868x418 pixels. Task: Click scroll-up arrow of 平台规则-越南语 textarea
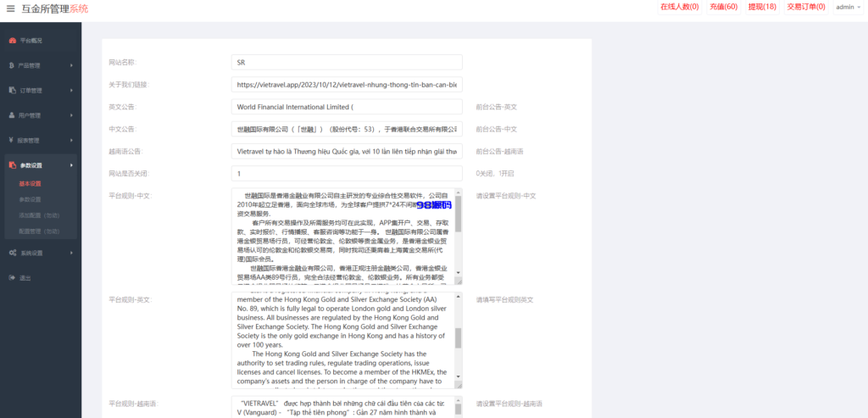(x=458, y=400)
